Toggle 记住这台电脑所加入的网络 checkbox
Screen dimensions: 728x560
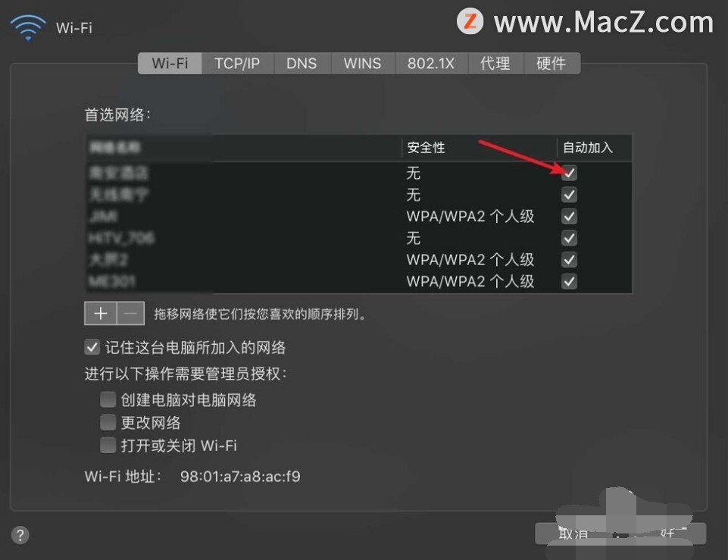click(x=92, y=347)
